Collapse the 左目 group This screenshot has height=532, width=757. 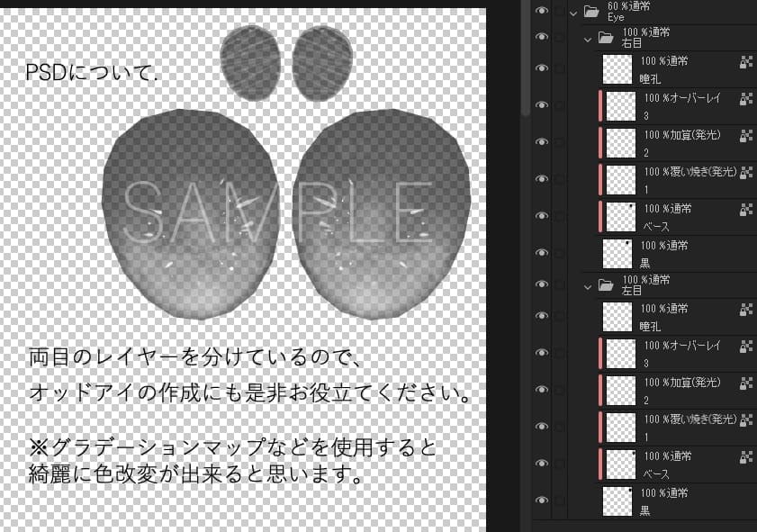pos(588,285)
